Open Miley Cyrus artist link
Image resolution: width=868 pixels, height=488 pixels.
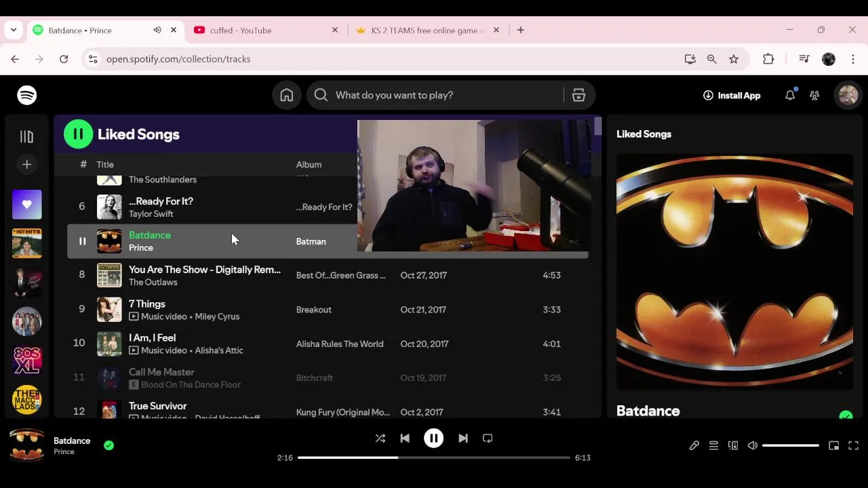point(217,317)
